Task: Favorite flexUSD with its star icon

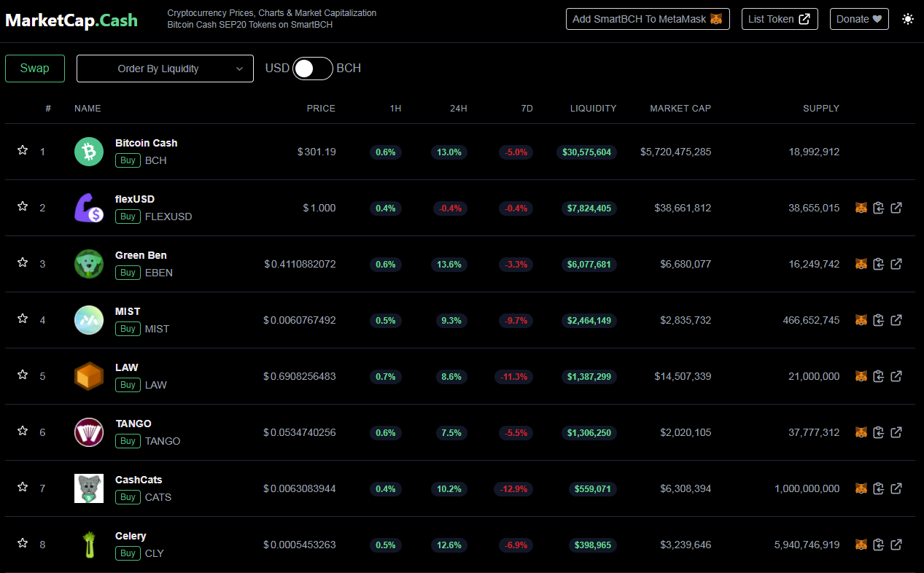Action: pyautogui.click(x=23, y=206)
